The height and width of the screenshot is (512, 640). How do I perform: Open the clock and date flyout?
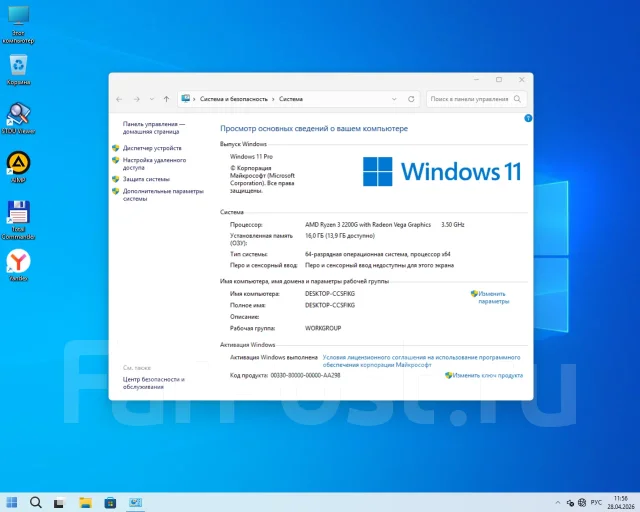tap(621, 503)
